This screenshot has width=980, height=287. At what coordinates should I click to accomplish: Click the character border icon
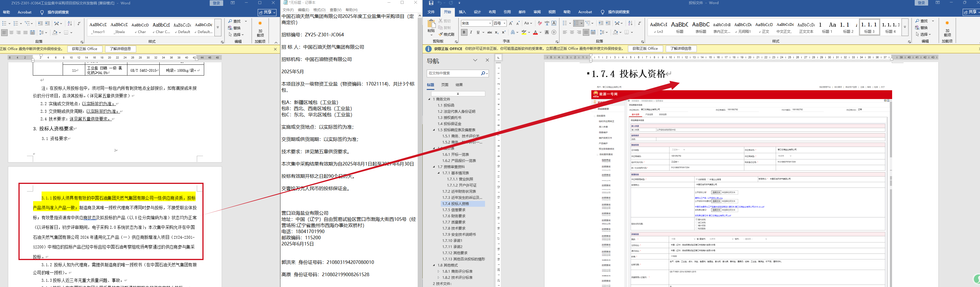pyautogui.click(x=554, y=23)
